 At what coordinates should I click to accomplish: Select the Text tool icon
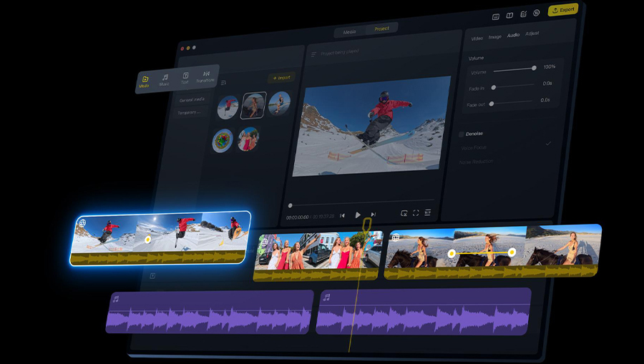tap(185, 78)
